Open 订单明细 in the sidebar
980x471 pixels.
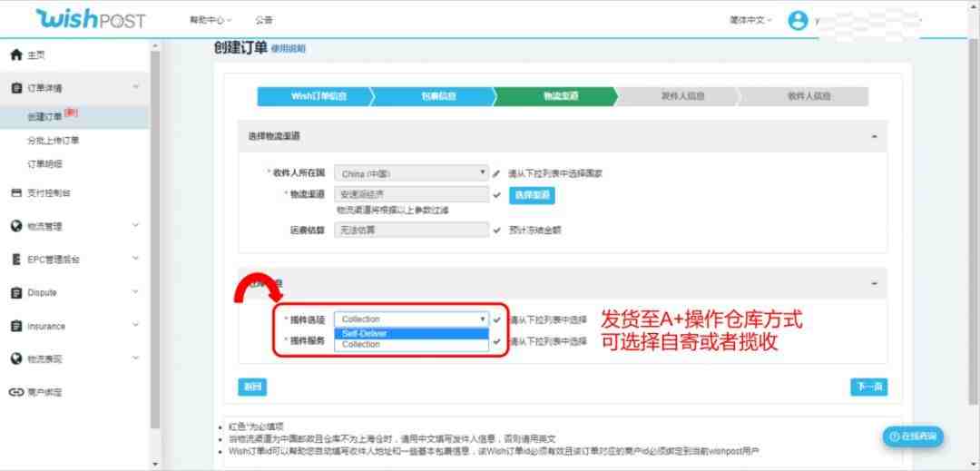(x=45, y=163)
